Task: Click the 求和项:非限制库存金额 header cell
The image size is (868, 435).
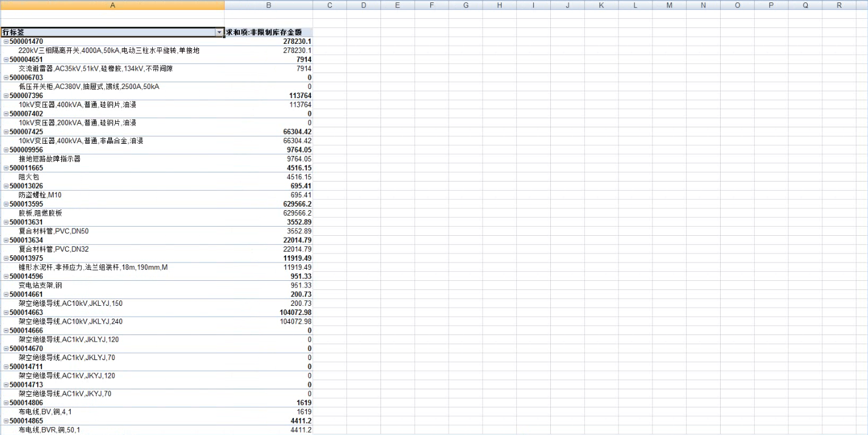Action: [268, 32]
